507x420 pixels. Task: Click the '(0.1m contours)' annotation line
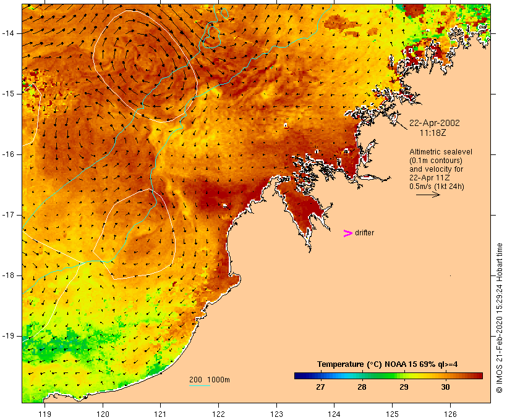point(436,161)
